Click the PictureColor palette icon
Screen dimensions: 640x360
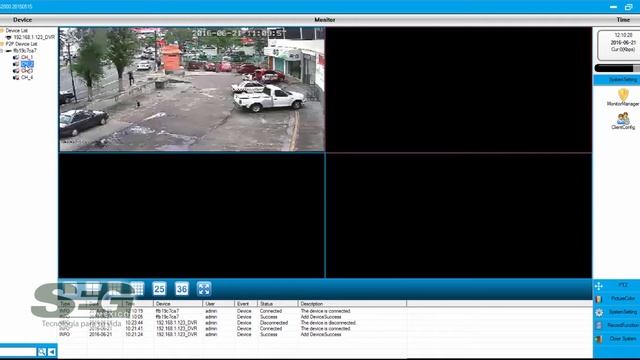(599, 299)
